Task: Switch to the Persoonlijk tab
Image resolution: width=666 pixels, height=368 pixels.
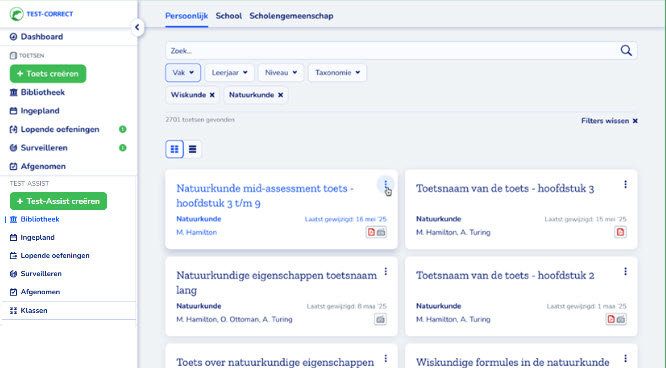Action: [186, 16]
